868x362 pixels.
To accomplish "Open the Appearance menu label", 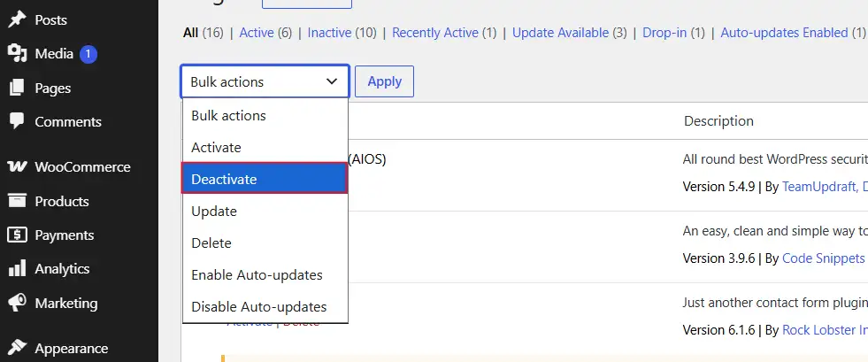I will tap(72, 349).
